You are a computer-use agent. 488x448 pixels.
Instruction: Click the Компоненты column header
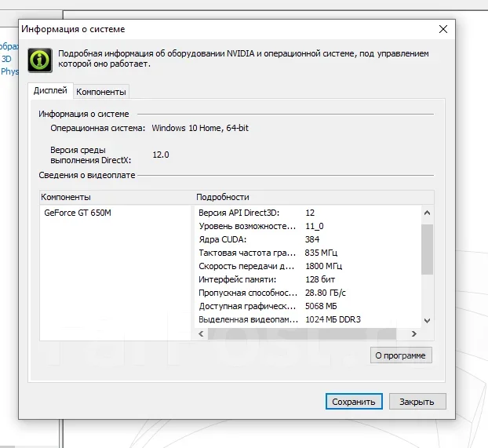pyautogui.click(x=117, y=197)
